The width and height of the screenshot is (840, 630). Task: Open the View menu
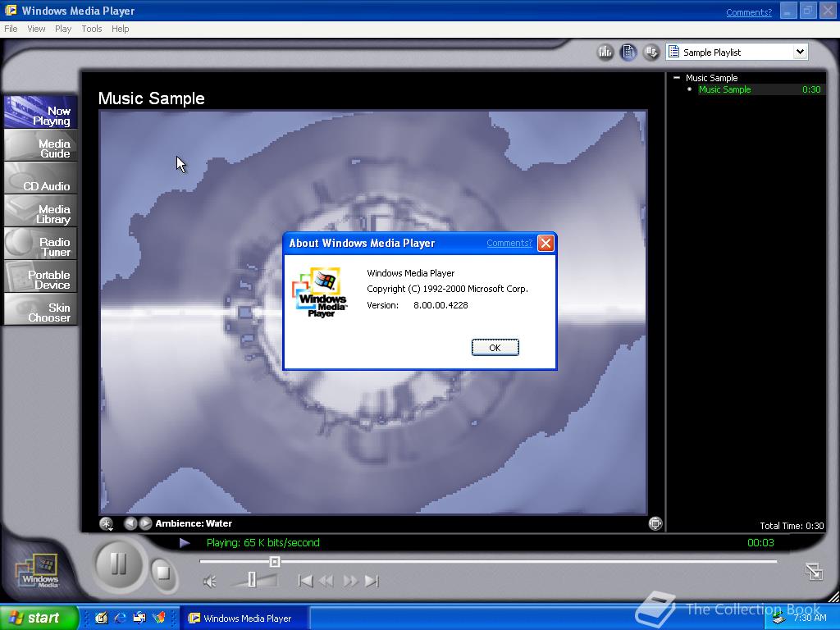[x=36, y=29]
